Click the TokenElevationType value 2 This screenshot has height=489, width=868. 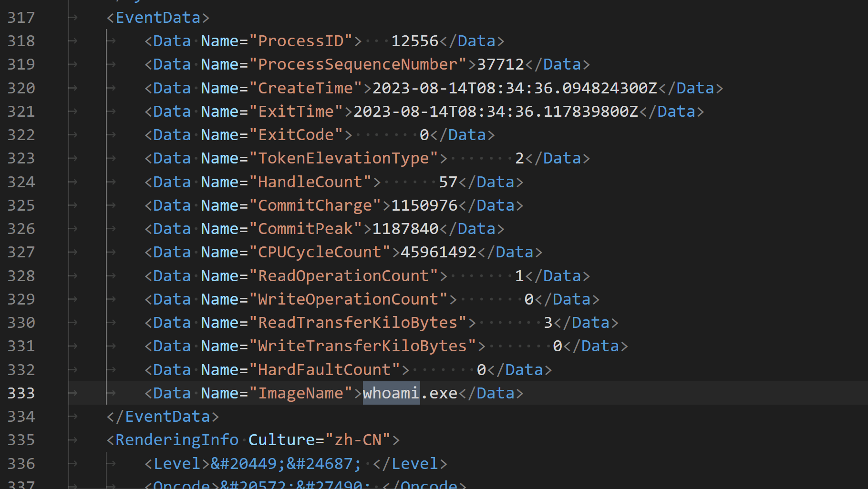click(x=520, y=158)
